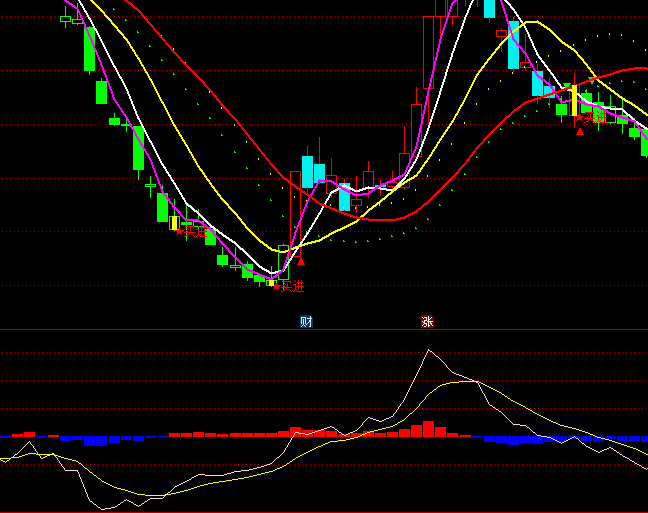The width and height of the screenshot is (648, 513).
Task: Select the lowest 买进 buy signal label
Action: pos(289,286)
